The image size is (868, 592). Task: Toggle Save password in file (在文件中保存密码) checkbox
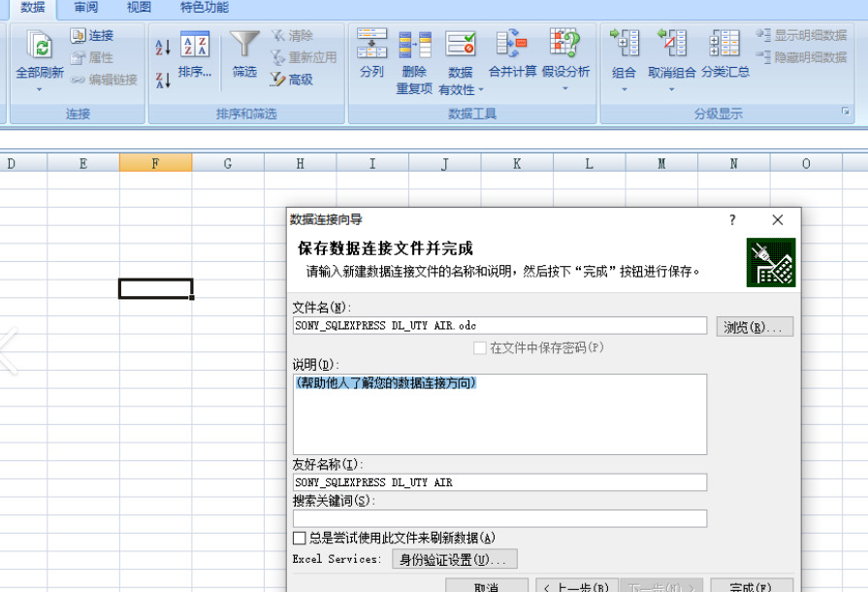click(x=480, y=347)
